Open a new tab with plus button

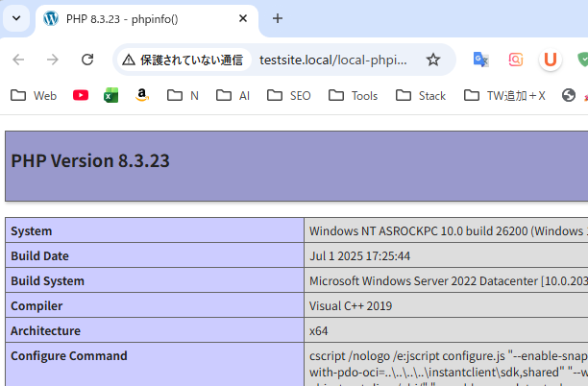pyautogui.click(x=278, y=18)
